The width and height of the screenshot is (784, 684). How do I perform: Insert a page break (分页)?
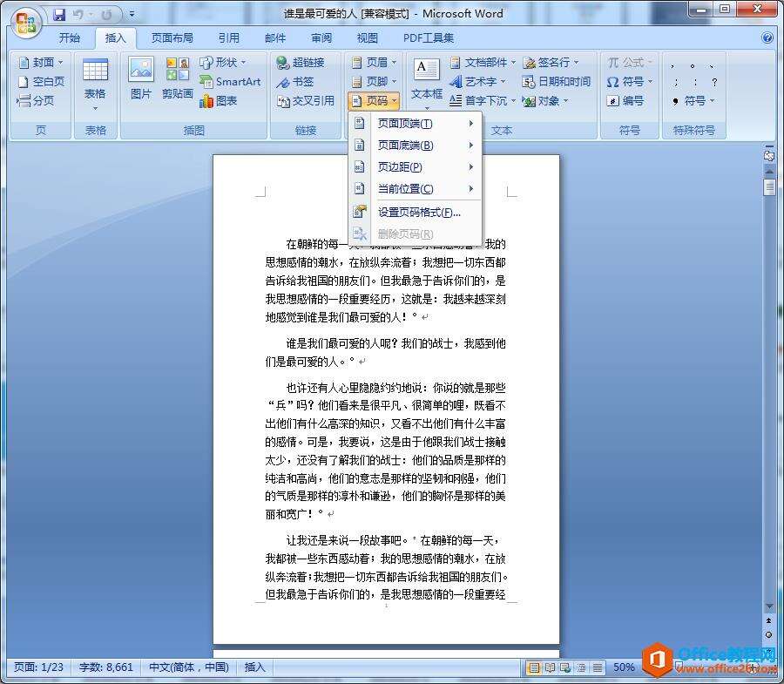tap(36, 101)
